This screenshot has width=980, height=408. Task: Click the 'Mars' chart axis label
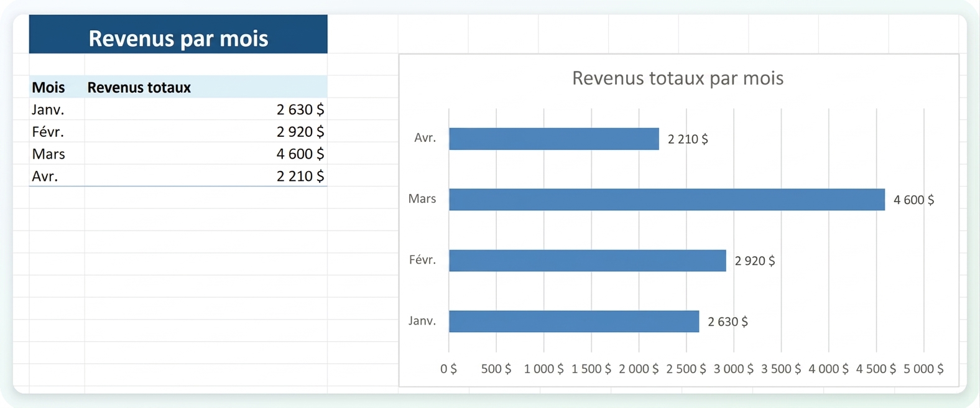click(x=422, y=199)
